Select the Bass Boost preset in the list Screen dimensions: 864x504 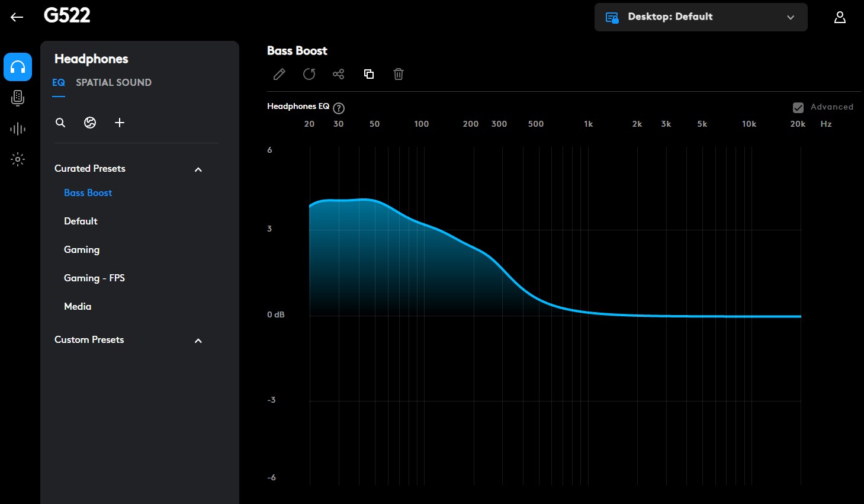tap(88, 193)
